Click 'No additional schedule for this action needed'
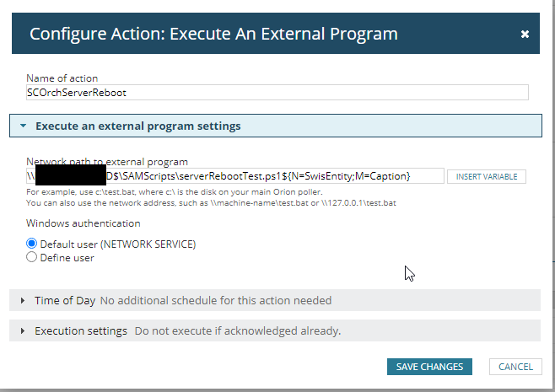This screenshot has height=392, width=555. point(216,300)
